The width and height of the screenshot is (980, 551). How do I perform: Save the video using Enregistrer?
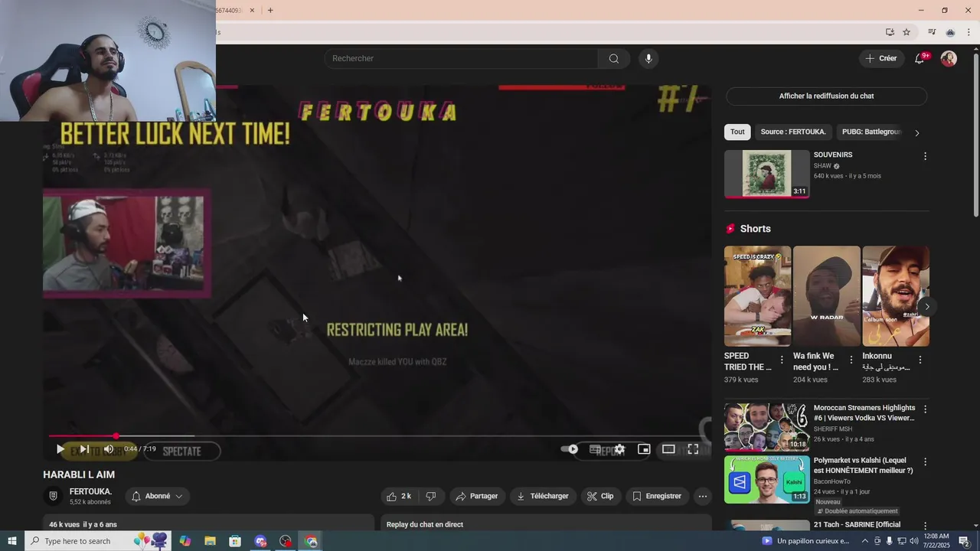657,496
